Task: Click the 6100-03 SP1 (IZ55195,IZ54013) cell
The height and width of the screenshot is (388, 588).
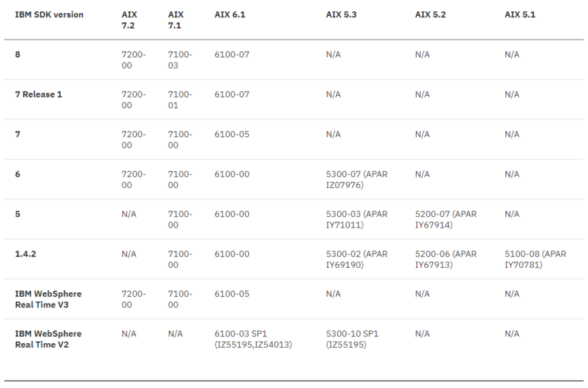Action: [253, 339]
